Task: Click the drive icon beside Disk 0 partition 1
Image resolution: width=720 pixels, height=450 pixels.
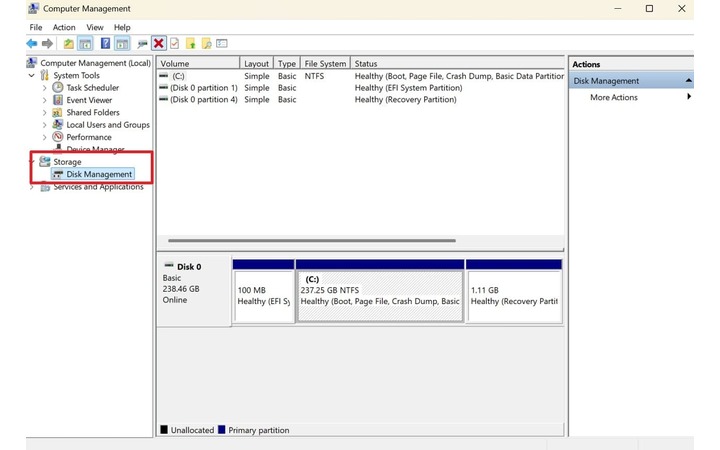Action: 163,87
